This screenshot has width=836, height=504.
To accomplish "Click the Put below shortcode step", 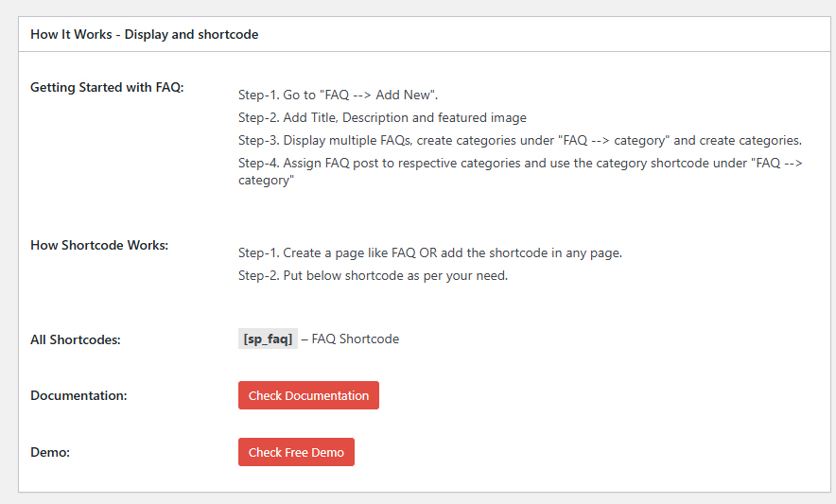I will pyautogui.click(x=374, y=276).
